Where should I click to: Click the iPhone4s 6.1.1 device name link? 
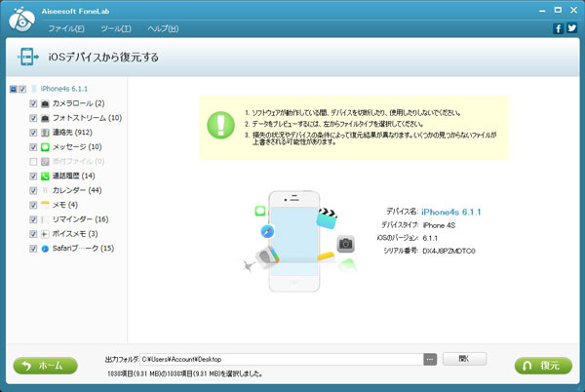click(451, 212)
